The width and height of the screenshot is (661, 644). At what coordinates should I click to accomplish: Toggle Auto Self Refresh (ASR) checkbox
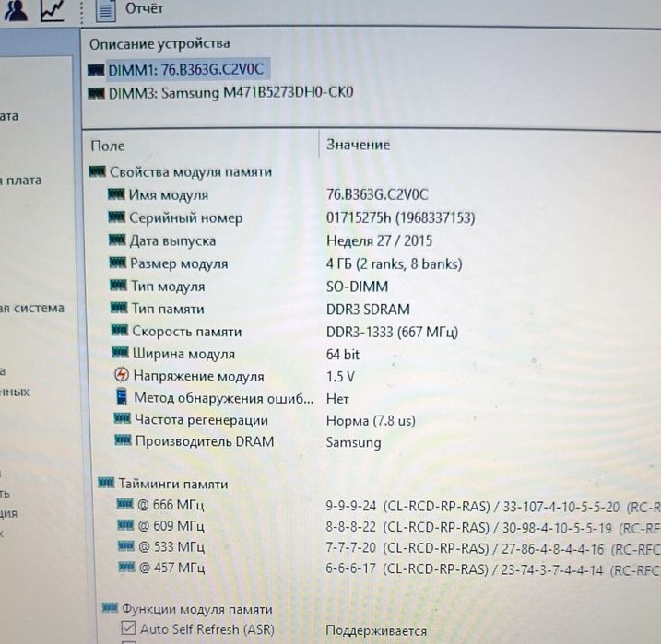tap(128, 628)
